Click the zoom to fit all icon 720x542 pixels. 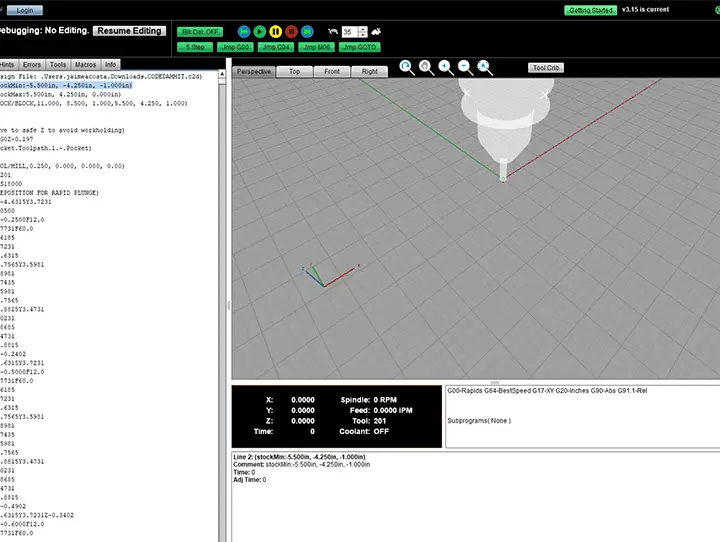coord(485,68)
